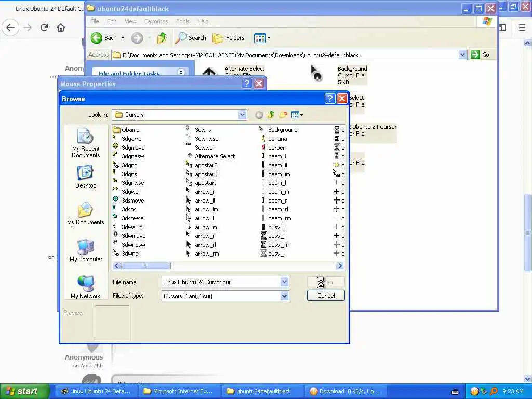532x399 pixels.
Task: Select the 3dsmove cursor file
Action: click(129, 200)
